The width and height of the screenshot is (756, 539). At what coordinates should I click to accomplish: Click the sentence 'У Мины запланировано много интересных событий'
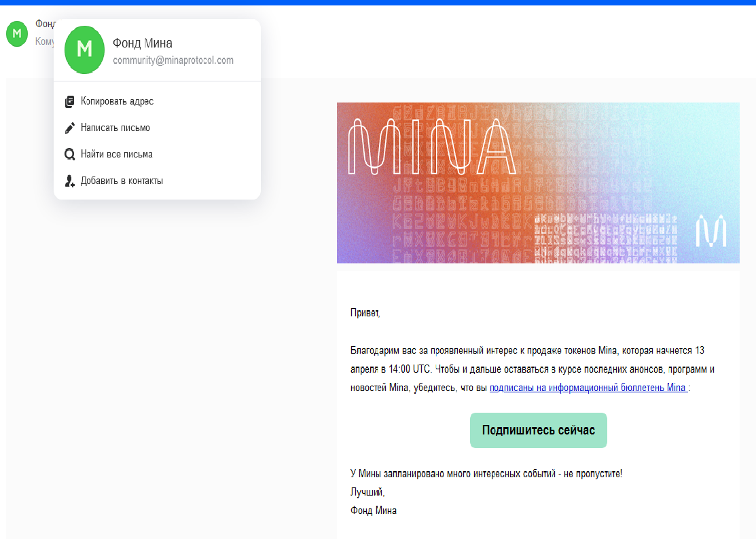453,474
